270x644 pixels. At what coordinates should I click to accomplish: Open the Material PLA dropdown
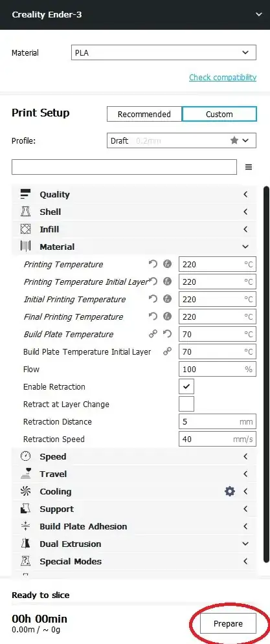pos(164,52)
